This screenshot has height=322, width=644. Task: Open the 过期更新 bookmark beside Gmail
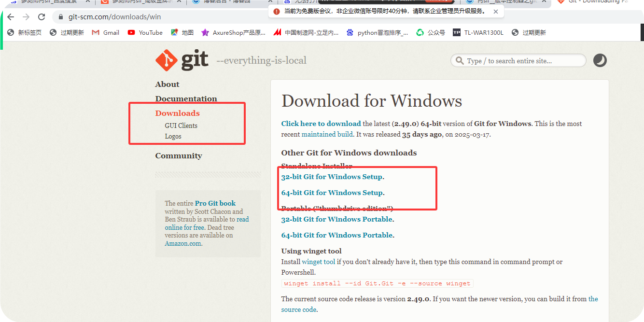point(67,33)
